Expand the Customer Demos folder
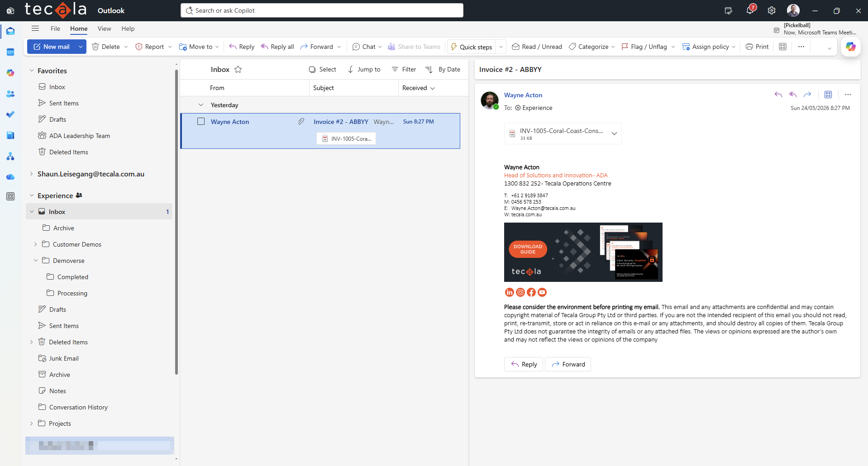868x466 pixels. 36,244
